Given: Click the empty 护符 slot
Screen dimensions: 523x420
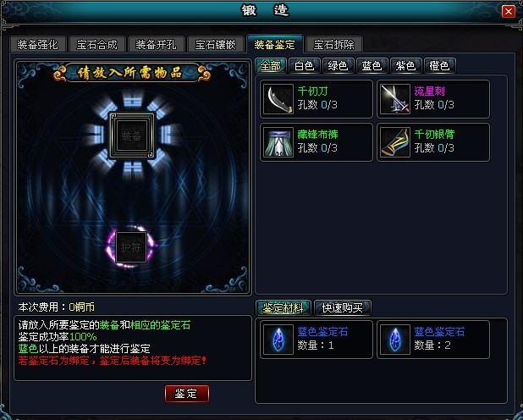Looking at the screenshot, I should 131,247.
